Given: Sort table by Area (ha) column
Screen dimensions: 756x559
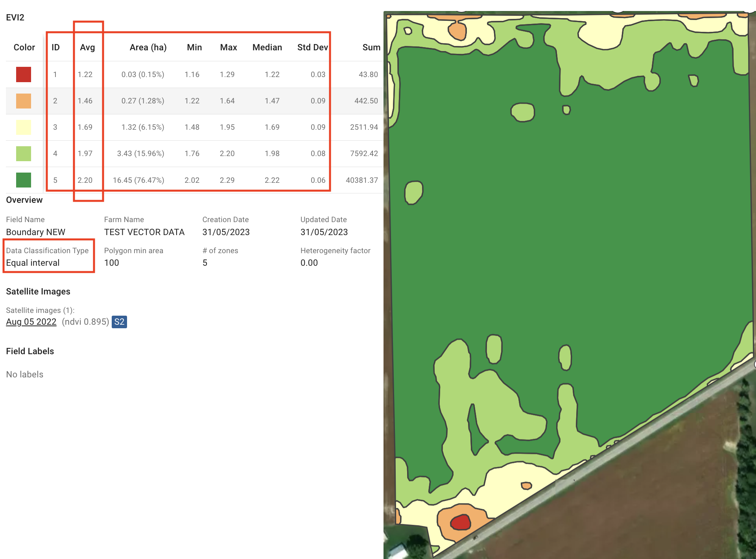Looking at the screenshot, I should pyautogui.click(x=148, y=48).
